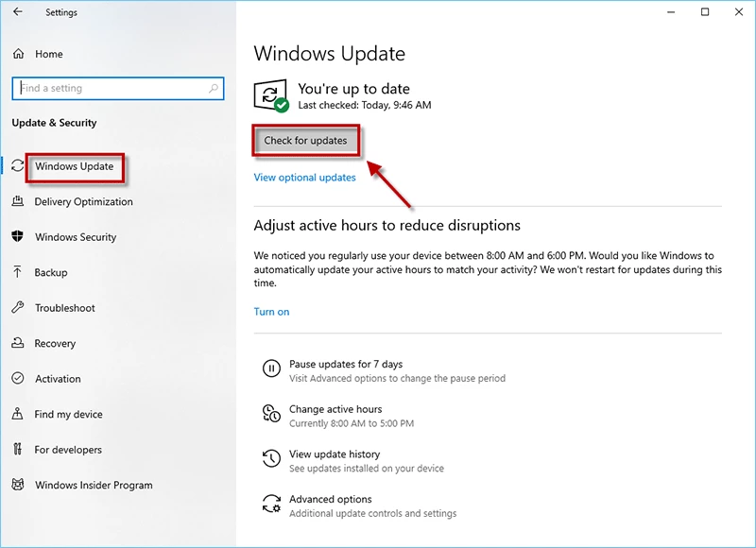The image size is (756, 548).
Task: Click the Update & Security heading
Action: [x=54, y=123]
